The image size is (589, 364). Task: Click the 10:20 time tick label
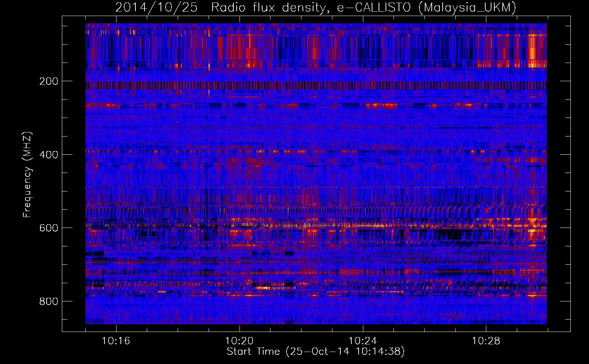240,341
